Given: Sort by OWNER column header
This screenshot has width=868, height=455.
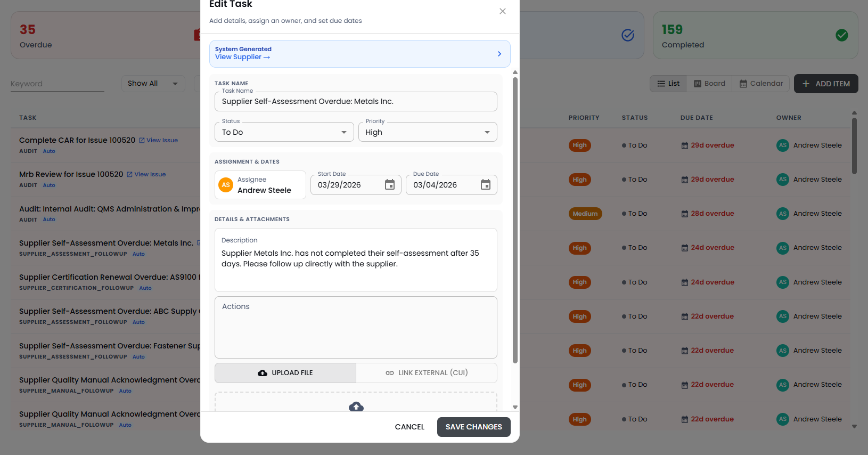Looking at the screenshot, I should coord(789,118).
